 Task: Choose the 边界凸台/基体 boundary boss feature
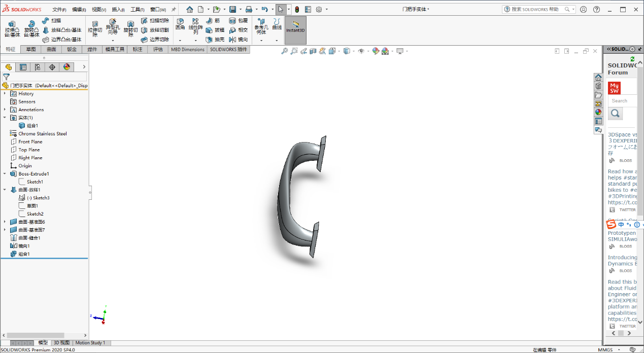(x=62, y=39)
